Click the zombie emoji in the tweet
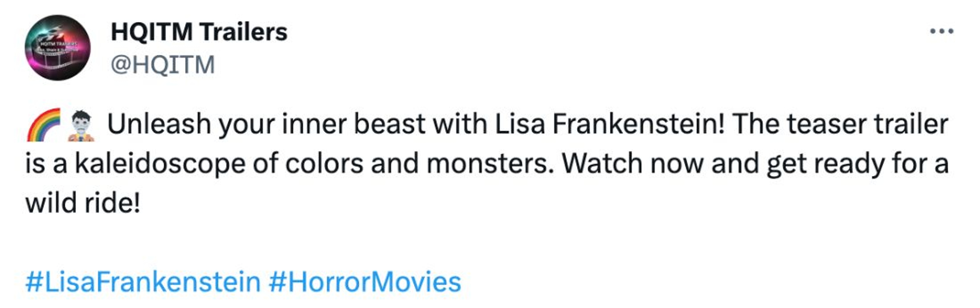980x308 pixels. point(81,125)
